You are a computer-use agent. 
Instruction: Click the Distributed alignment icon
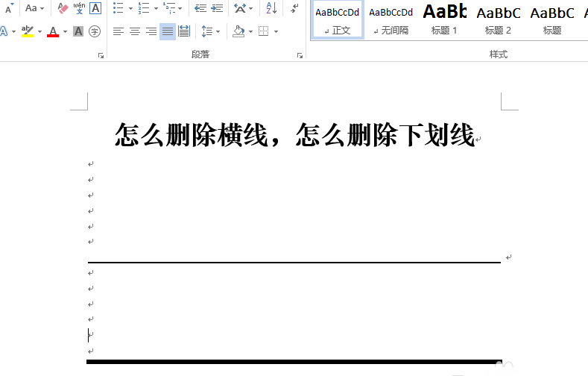pos(184,31)
